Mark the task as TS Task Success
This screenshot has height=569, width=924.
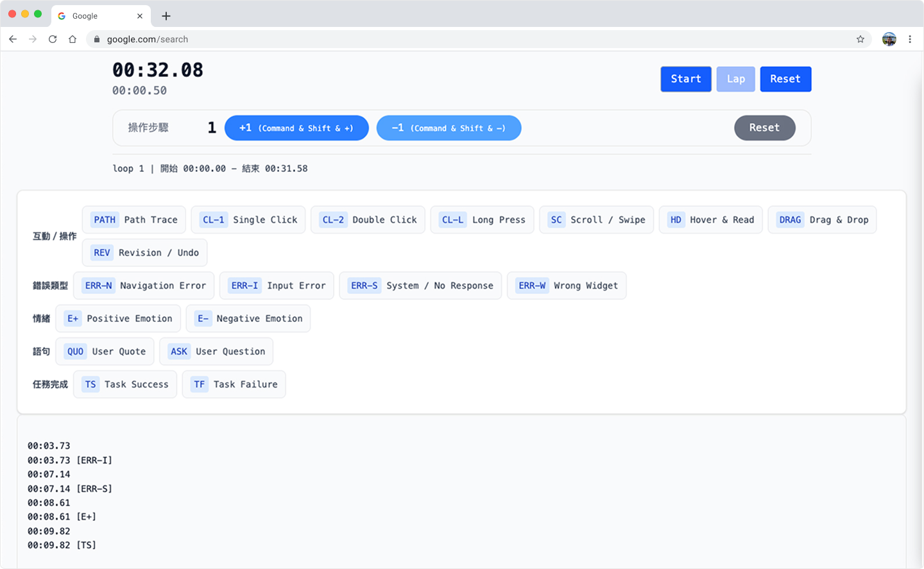(x=124, y=384)
